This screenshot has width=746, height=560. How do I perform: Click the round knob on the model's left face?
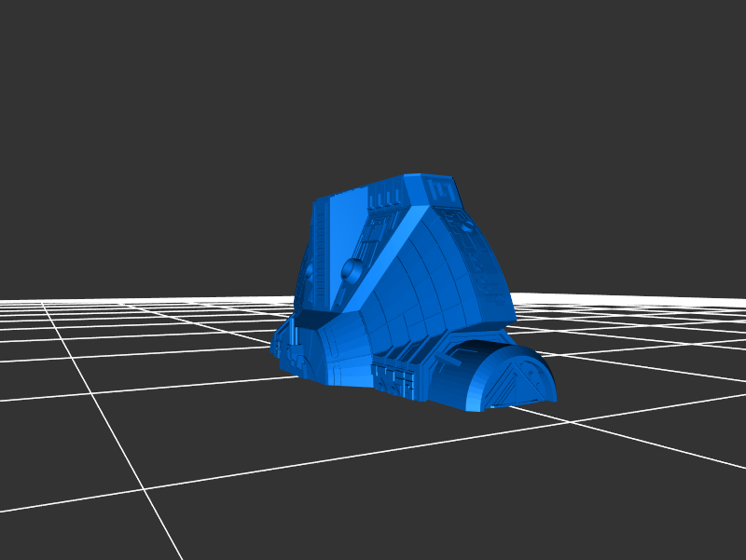[x=352, y=270]
